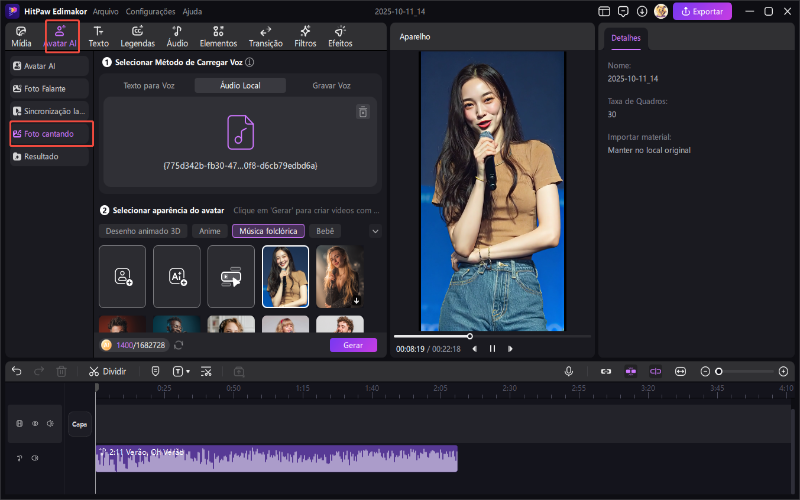
Task: Refresh the coin balance
Action: (179, 345)
